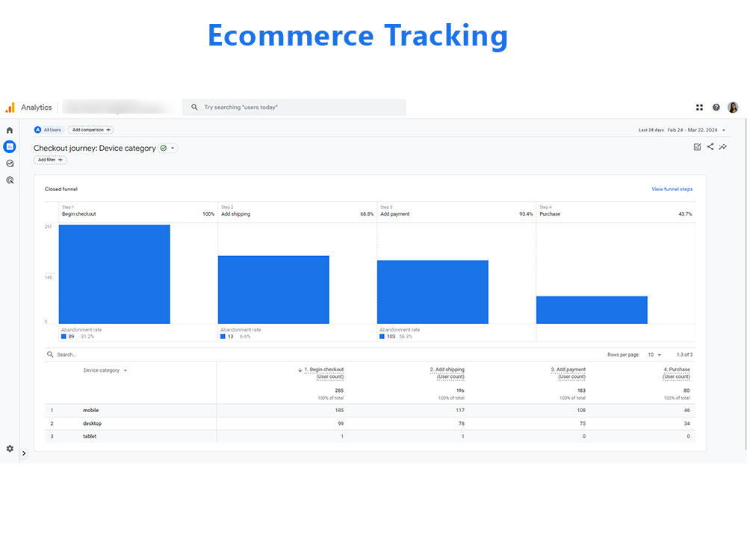Open the Reports section icon
Image resolution: width=747 pixels, height=560 pixels.
(10, 146)
